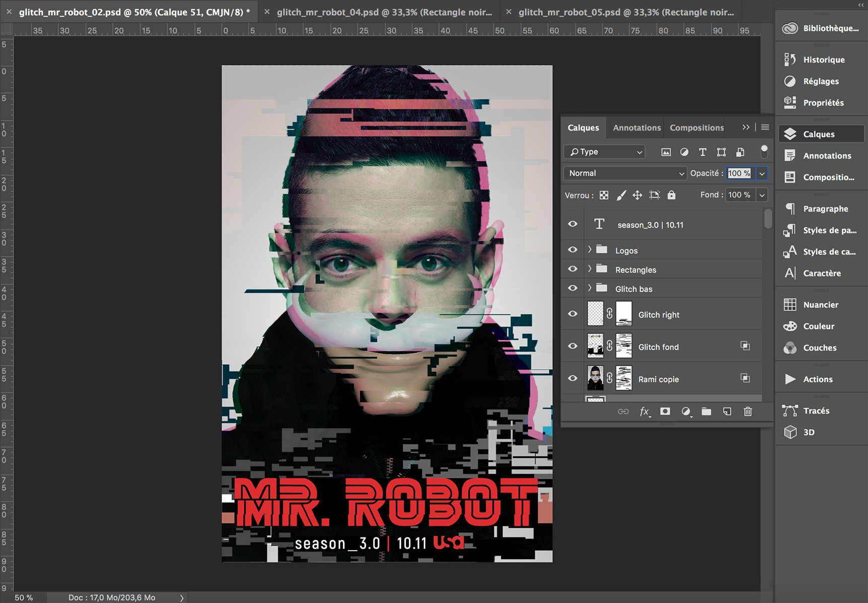This screenshot has width=868, height=603.
Task: Open the Opacité slider dropdown arrow
Action: pos(762,173)
